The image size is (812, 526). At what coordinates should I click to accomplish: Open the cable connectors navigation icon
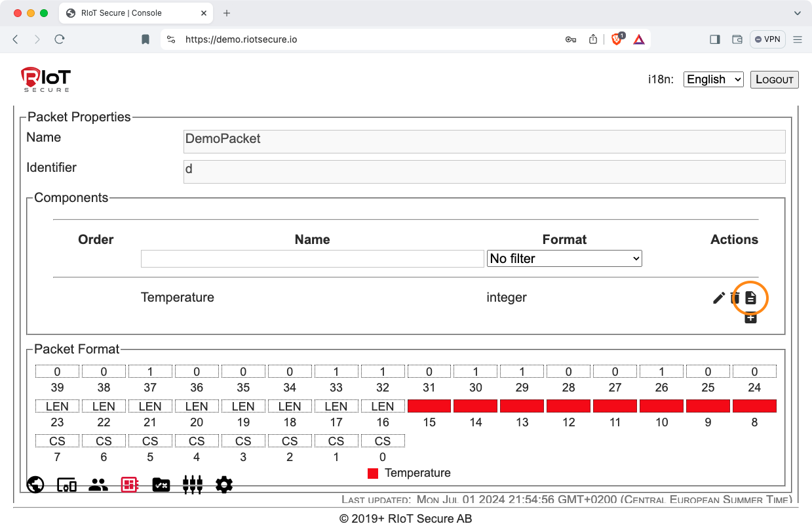(192, 485)
